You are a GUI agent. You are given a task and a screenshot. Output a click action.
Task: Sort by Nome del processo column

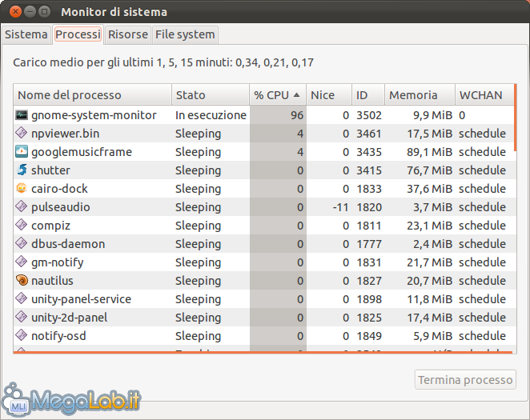coord(93,95)
